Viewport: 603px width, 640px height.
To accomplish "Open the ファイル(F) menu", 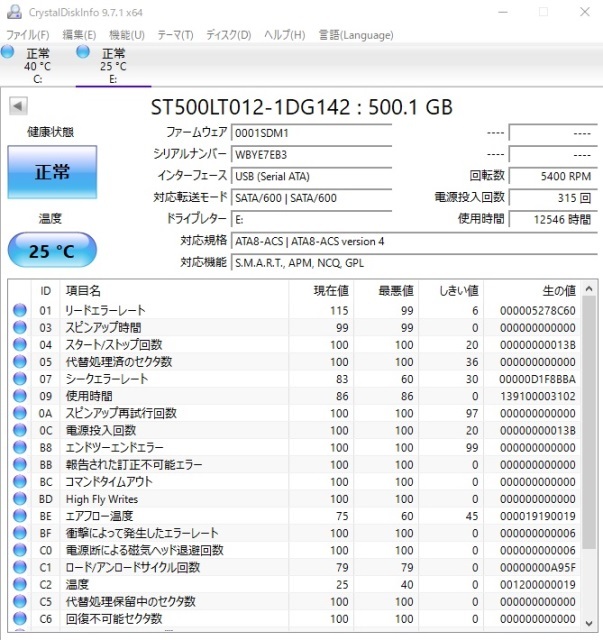I will point(28,35).
